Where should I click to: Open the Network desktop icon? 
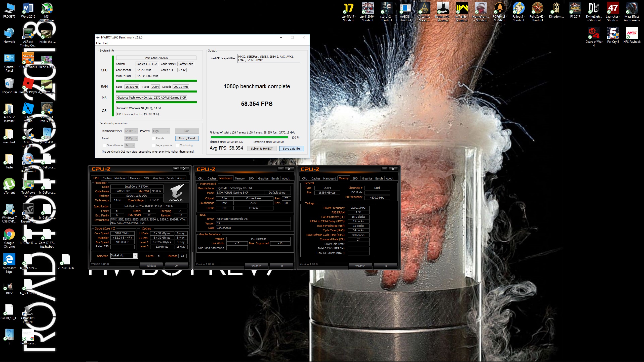pos(9,35)
